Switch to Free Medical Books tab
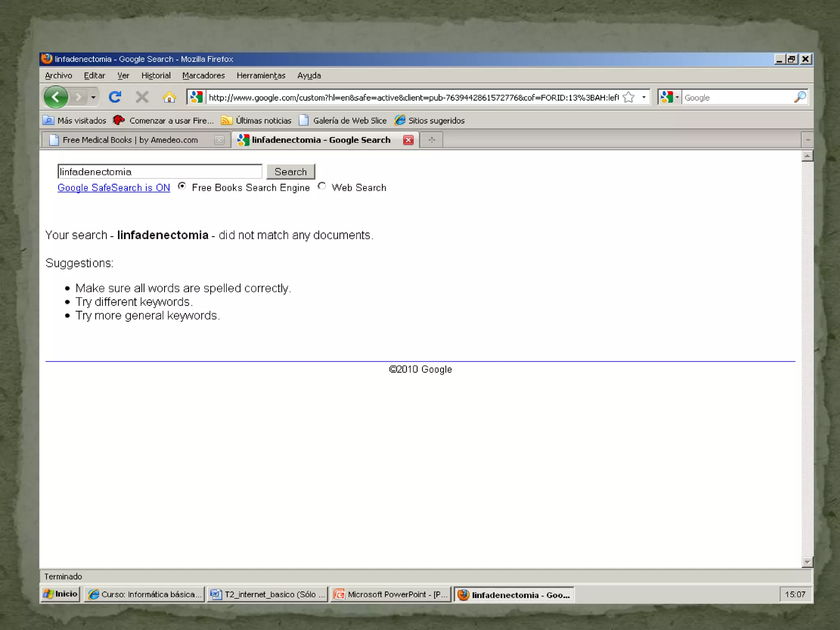Image resolution: width=840 pixels, height=630 pixels. [130, 140]
